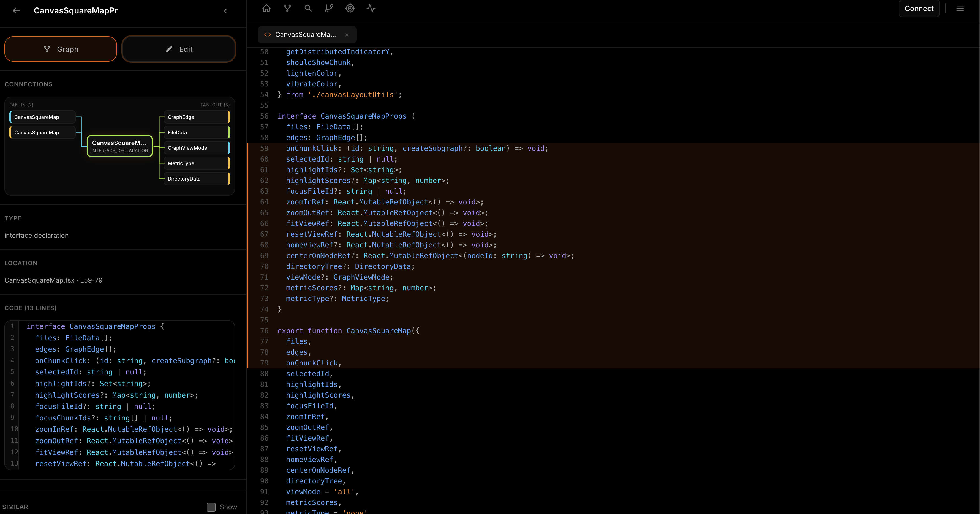Open the DirectoryData fan-out node
The image size is (980, 514).
(196, 179)
